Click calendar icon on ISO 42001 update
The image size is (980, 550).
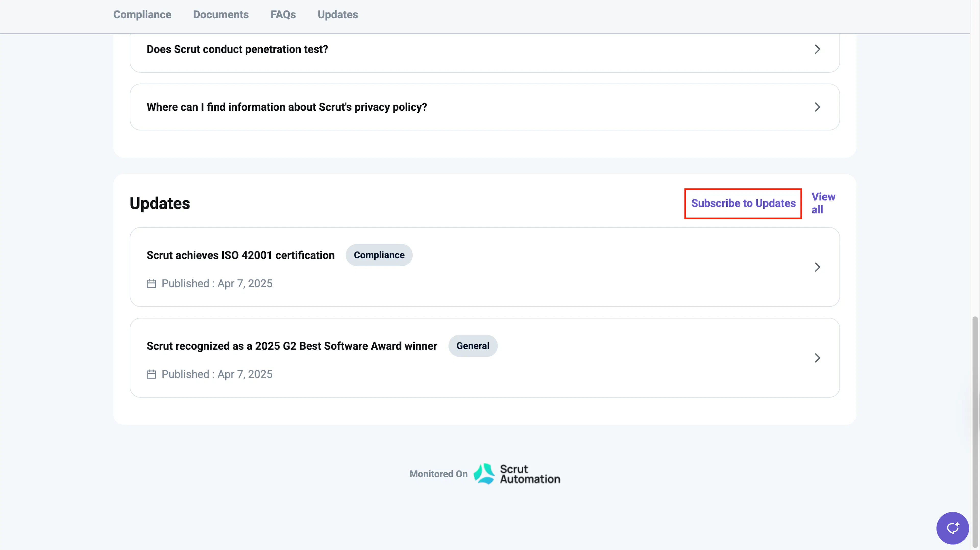point(151,284)
